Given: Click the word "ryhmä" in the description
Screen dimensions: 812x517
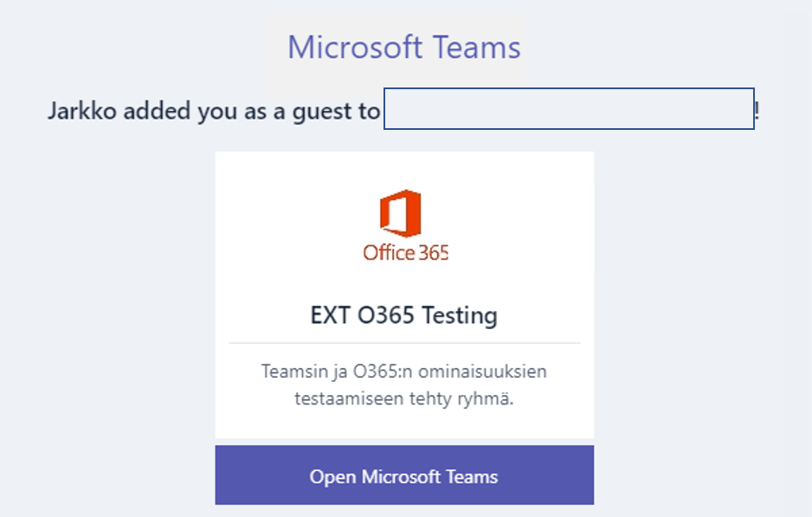Looking at the screenshot, I should 489,400.
